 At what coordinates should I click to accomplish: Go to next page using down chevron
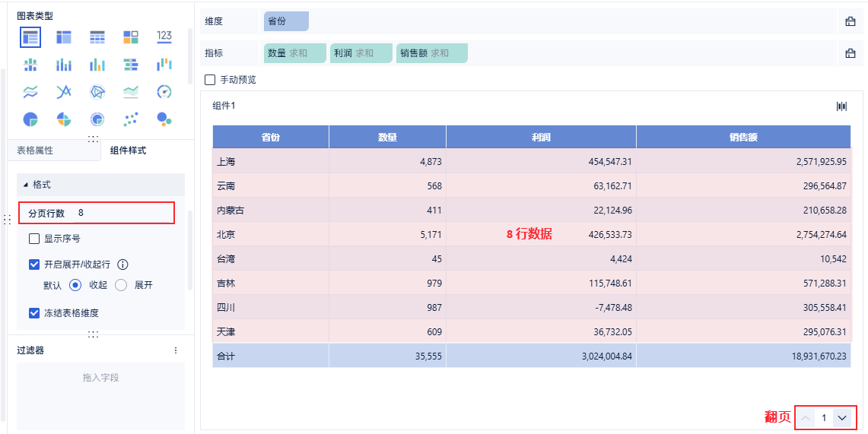pyautogui.click(x=841, y=417)
